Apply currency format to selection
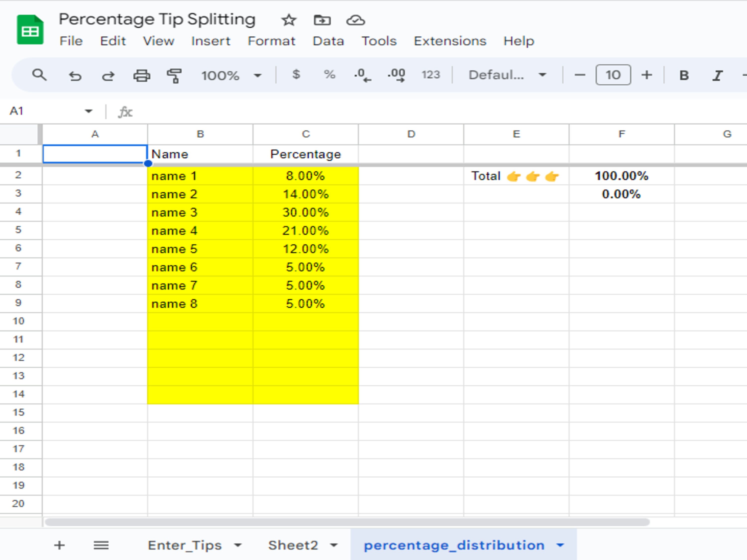This screenshot has height=560, width=747. [296, 75]
